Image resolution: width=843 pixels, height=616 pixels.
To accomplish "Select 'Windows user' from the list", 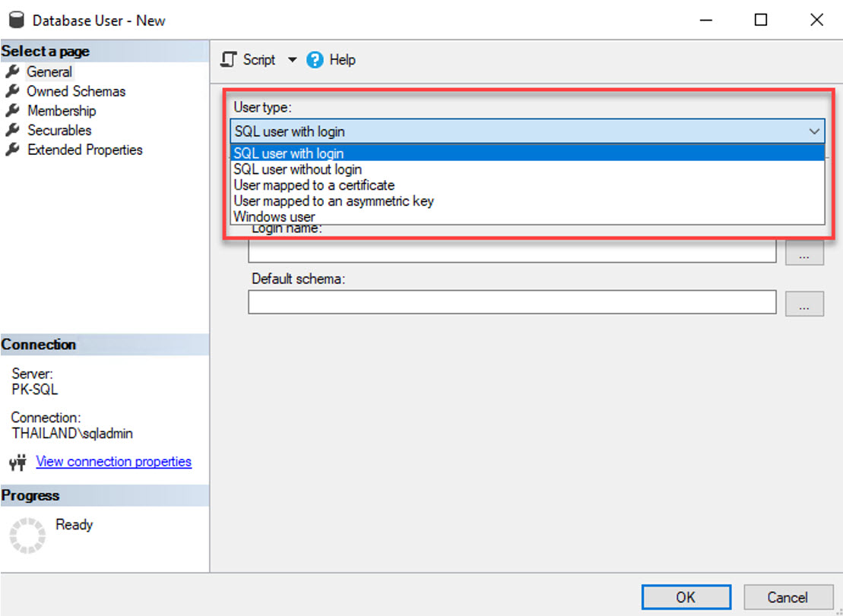I will (x=274, y=217).
